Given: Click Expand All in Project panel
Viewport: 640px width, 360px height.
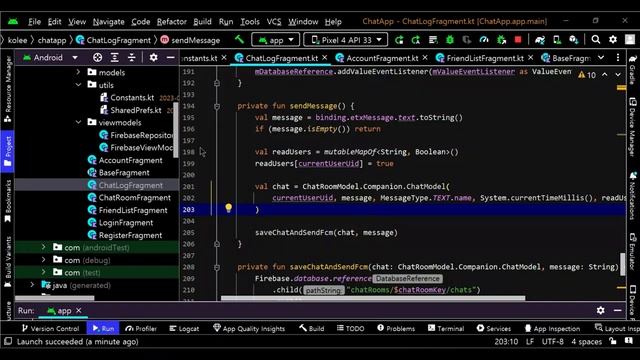Looking at the screenshot, I should (115, 58).
